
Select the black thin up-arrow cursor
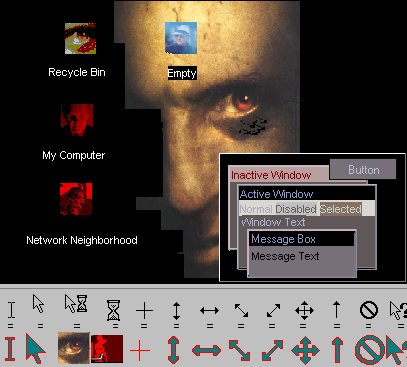pos(336,309)
